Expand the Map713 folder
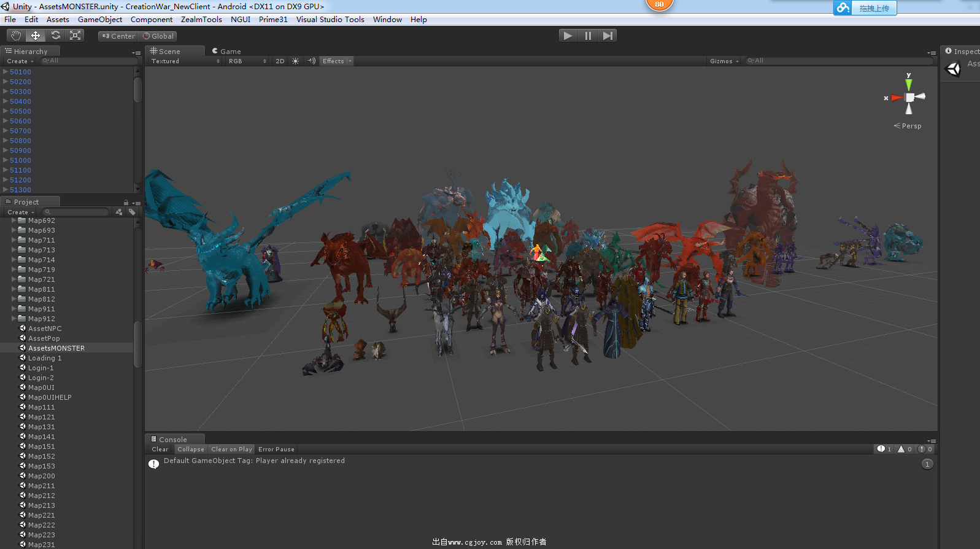Image resolution: width=980 pixels, height=549 pixels. pyautogui.click(x=14, y=250)
